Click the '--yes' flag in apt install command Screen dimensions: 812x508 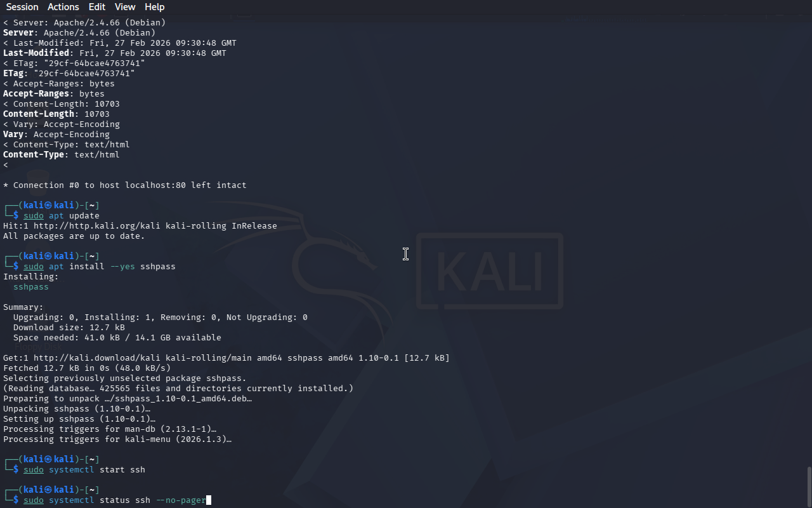tap(122, 267)
